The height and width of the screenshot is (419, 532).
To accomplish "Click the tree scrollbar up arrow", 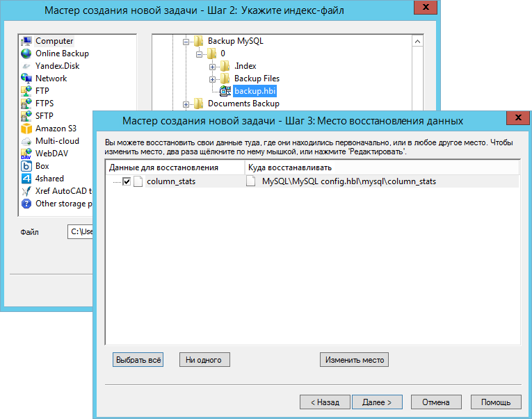I will pyautogui.click(x=418, y=42).
